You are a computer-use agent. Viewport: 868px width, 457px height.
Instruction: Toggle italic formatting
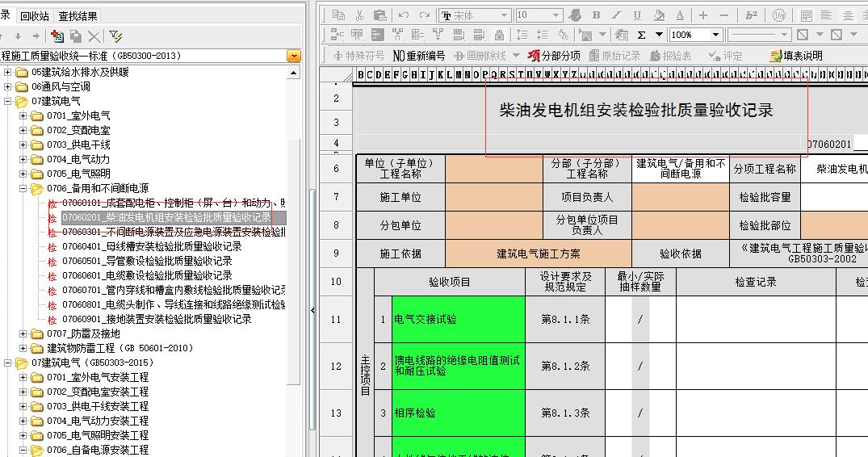pyautogui.click(x=617, y=15)
